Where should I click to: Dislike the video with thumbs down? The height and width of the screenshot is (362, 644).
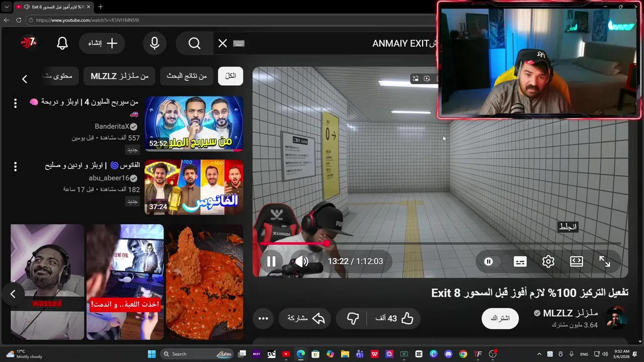[353, 318]
